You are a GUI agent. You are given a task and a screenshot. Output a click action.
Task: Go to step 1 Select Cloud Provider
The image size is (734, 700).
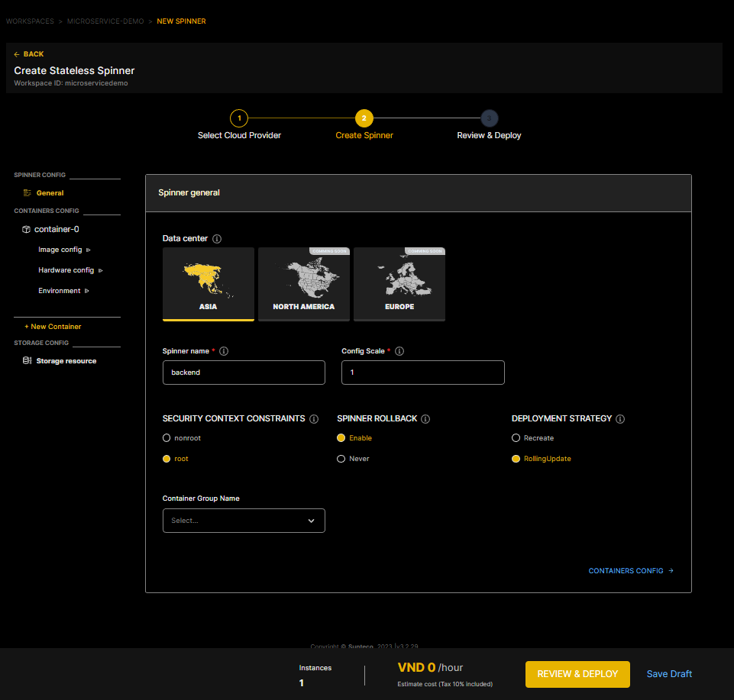click(239, 118)
